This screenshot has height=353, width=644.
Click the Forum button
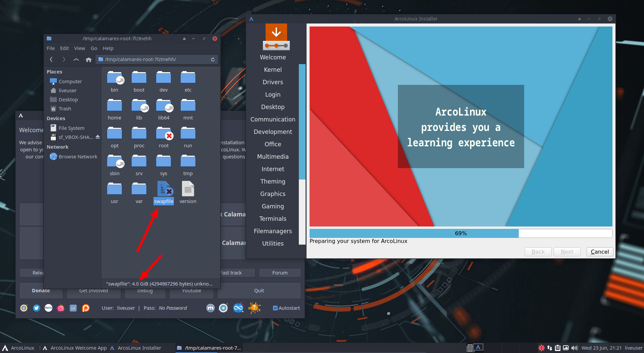(x=280, y=273)
